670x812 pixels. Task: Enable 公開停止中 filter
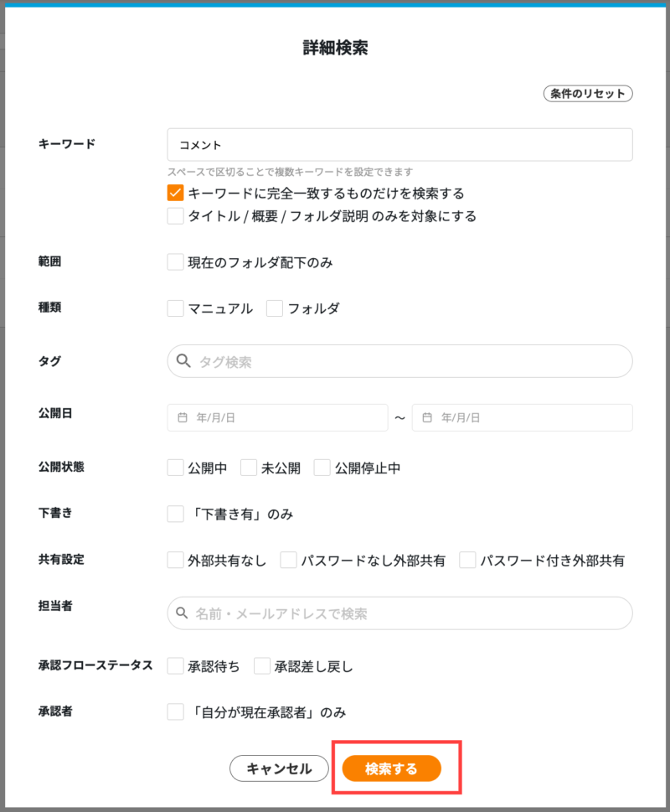point(322,468)
